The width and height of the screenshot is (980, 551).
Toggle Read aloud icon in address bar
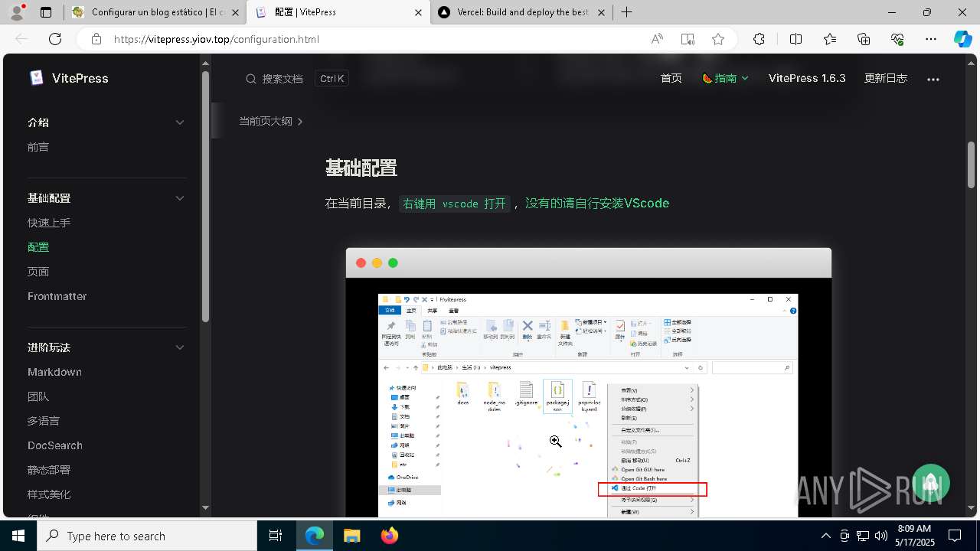[x=657, y=39]
